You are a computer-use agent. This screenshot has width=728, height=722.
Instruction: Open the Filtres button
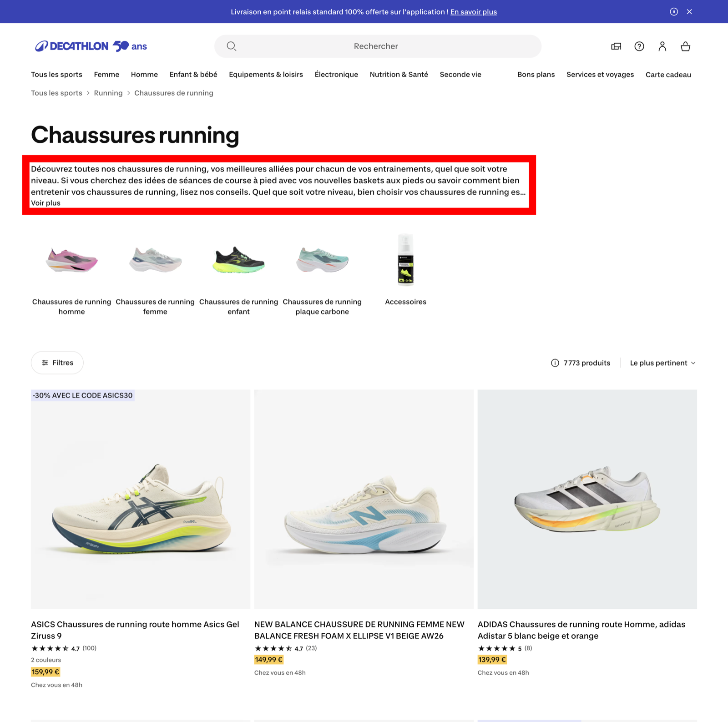[x=57, y=363]
